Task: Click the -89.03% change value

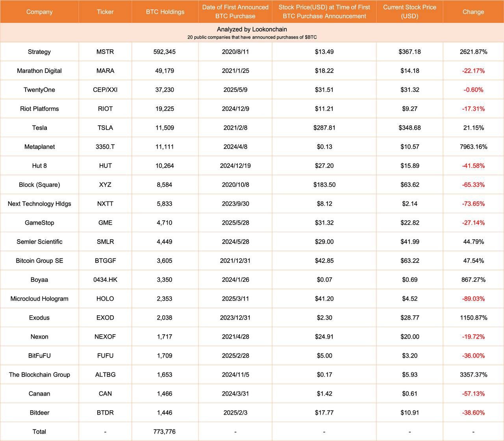Action: click(x=473, y=298)
